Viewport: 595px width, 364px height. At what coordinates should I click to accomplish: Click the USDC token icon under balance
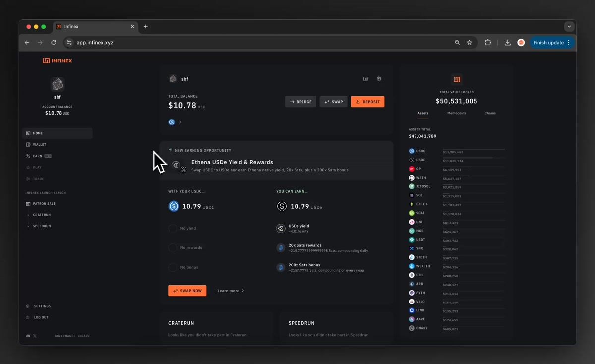click(172, 122)
